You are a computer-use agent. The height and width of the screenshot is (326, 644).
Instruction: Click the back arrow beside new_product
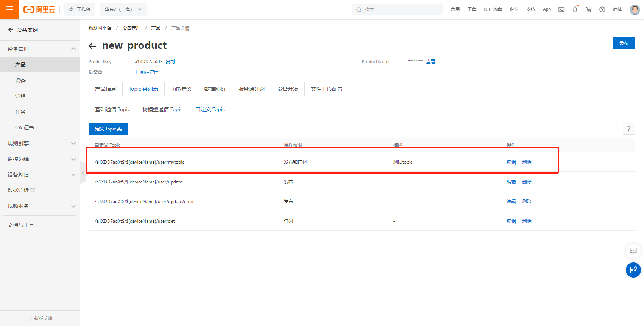[92, 46]
